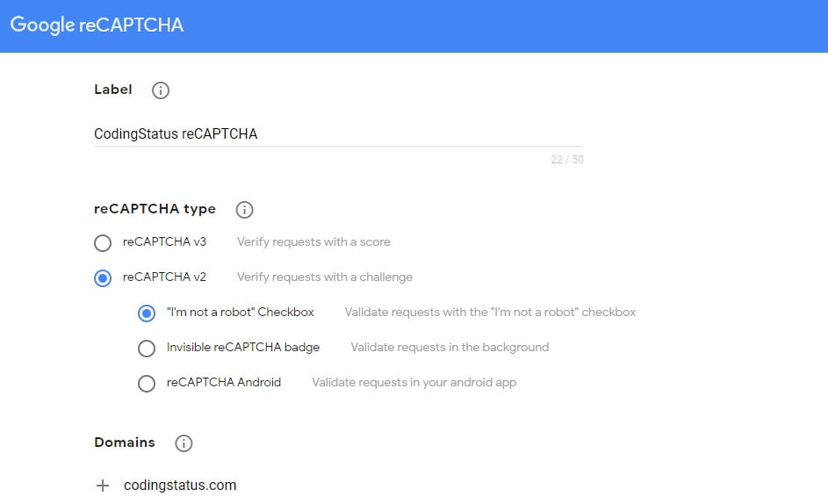Click the Invisible reCAPTCHA badge label
This screenshot has width=828, height=504.
point(243,347)
